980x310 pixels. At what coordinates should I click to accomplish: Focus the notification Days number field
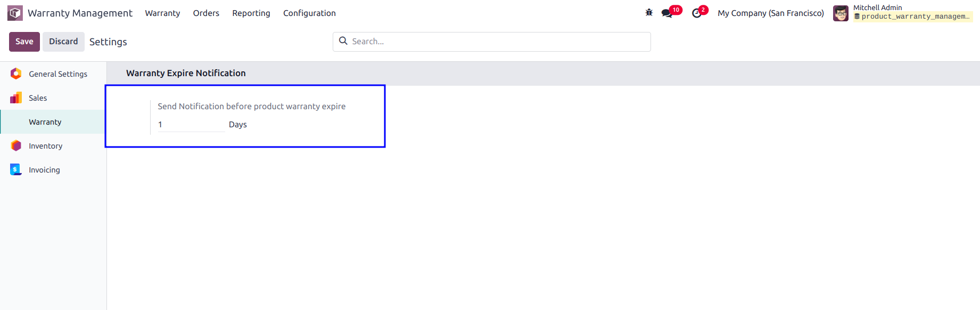[191, 125]
